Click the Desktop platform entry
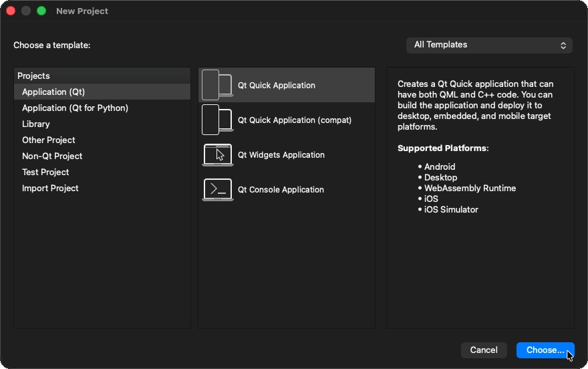 coord(440,177)
